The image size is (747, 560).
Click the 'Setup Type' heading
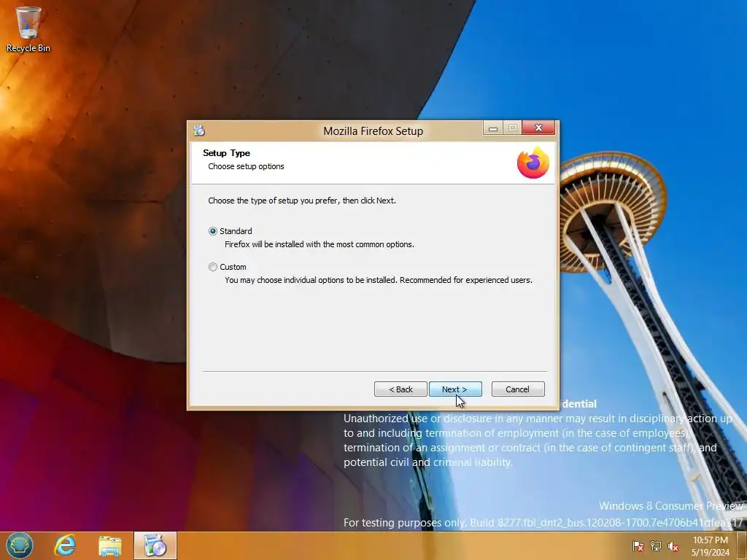click(226, 153)
